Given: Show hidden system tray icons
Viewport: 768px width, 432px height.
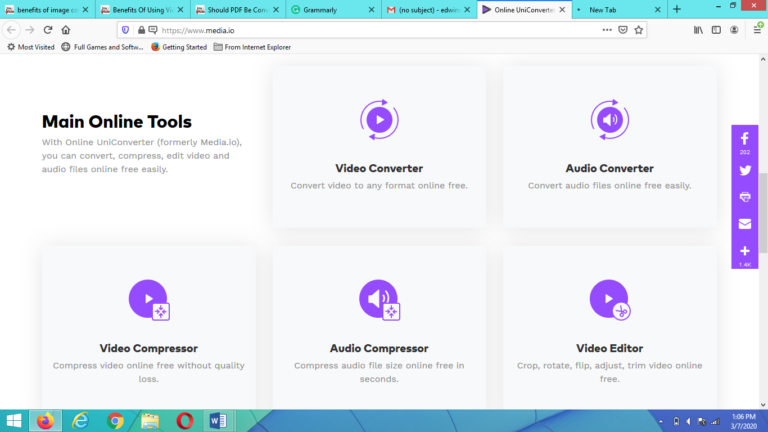Looking at the screenshot, I should coord(661,421).
